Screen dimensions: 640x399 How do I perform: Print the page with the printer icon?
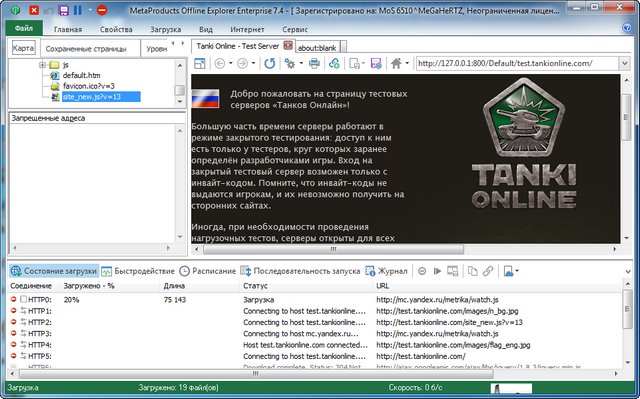[x=314, y=64]
